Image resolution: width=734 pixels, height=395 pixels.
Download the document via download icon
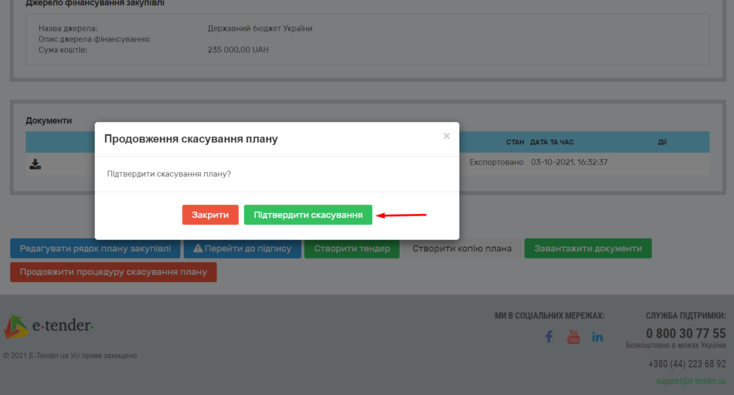35,164
